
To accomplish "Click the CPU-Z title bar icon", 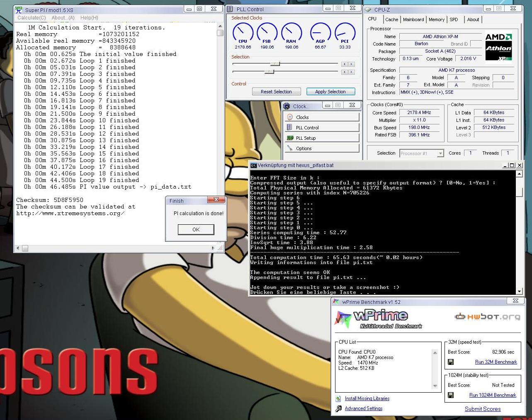I will pyautogui.click(x=368, y=9).
